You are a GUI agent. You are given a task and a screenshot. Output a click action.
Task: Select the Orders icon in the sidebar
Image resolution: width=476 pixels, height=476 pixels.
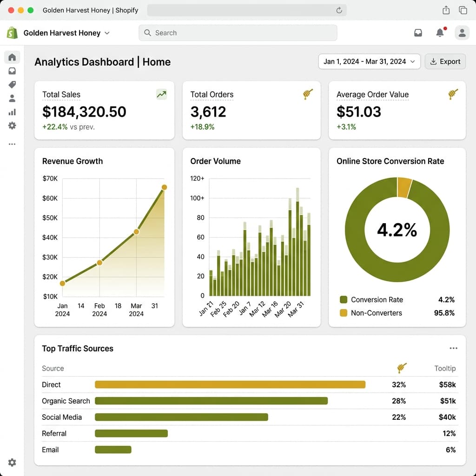point(12,71)
